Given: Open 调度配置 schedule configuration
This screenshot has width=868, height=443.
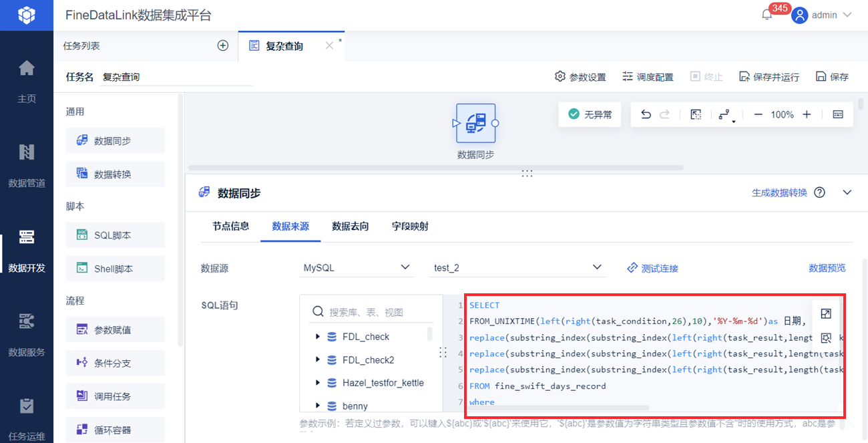Looking at the screenshot, I should coord(648,77).
